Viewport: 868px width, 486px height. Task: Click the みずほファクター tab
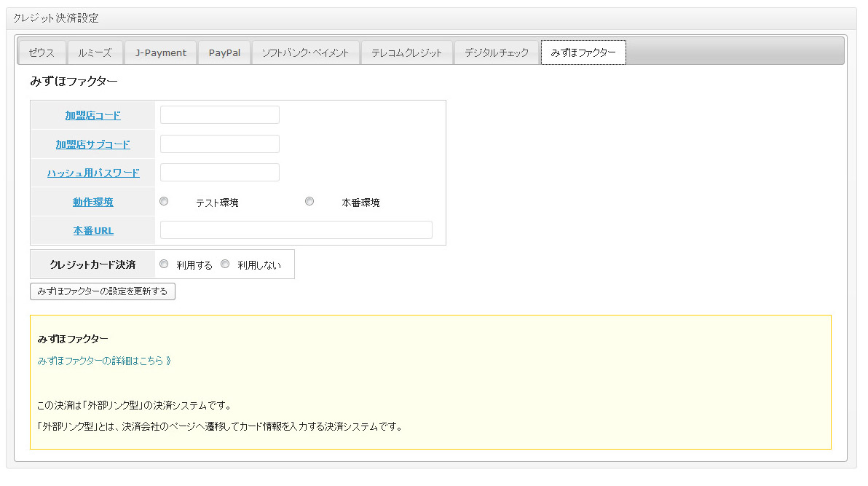click(583, 53)
